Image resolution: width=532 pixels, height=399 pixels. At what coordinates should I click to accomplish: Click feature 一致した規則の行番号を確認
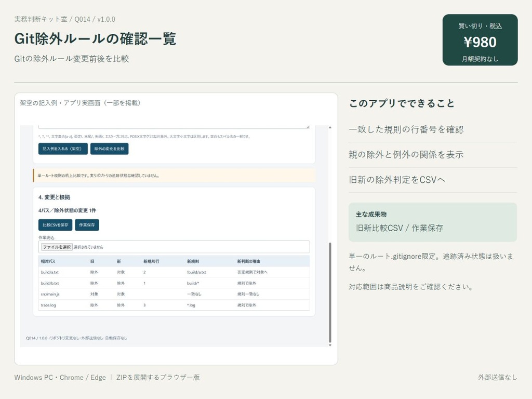(406, 129)
